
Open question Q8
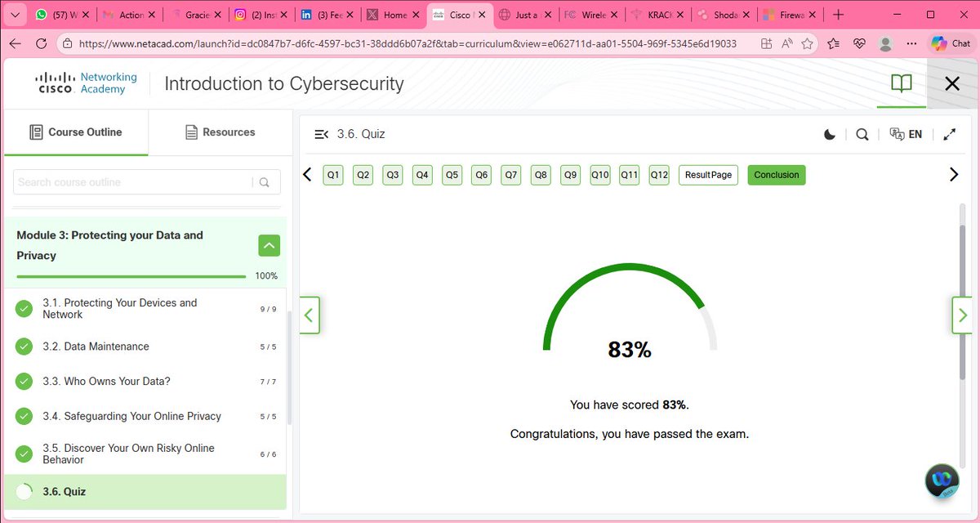tap(541, 175)
